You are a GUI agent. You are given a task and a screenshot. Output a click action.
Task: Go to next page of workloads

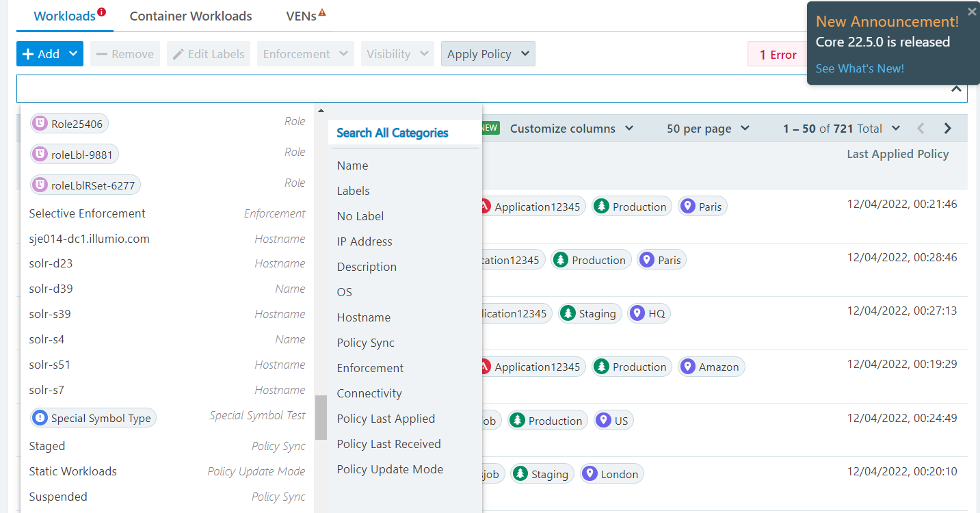click(947, 129)
